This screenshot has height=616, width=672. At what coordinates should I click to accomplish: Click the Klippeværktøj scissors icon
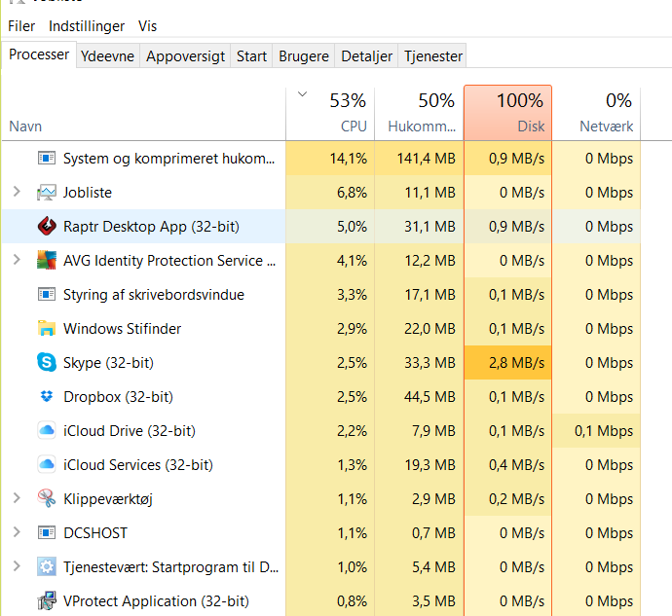pos(46,499)
